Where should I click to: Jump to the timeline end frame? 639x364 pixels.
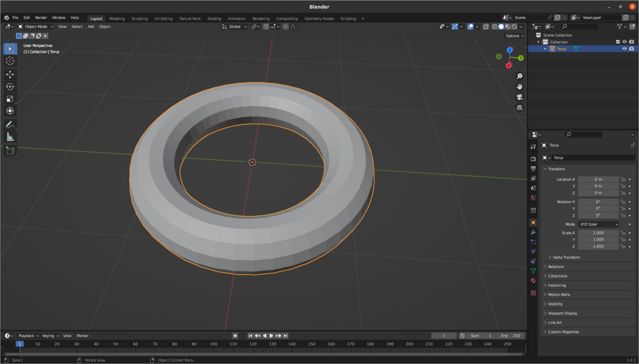pos(285,336)
